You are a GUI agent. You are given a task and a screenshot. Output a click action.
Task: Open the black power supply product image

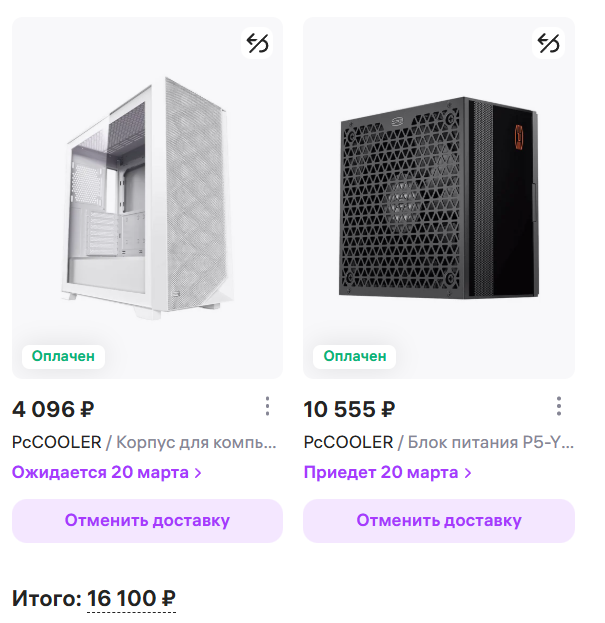click(439, 198)
